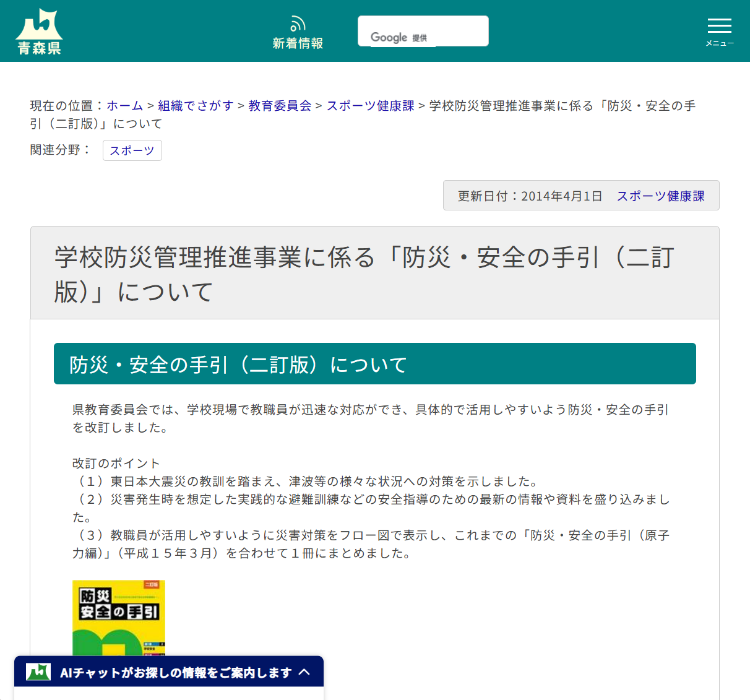Viewport: 750px width, 700px height.
Task: Click スポーツ健康課 next to the update date
Action: (660, 195)
